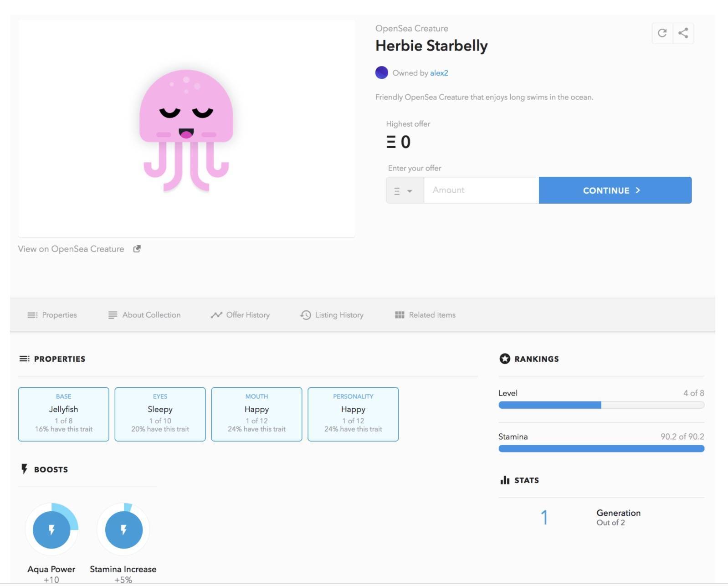This screenshot has height=586, width=728.
Task: Select the Base Jellyfish property card
Action: 64,414
